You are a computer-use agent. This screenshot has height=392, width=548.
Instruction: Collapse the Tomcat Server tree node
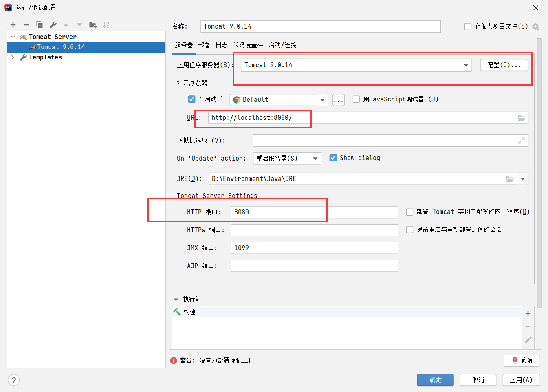point(13,37)
